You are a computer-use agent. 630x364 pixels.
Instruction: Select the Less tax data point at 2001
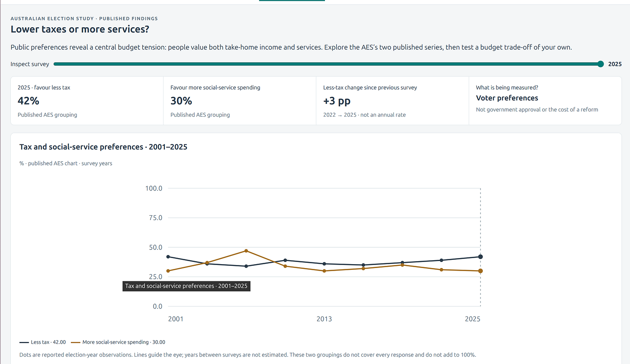coord(168,257)
